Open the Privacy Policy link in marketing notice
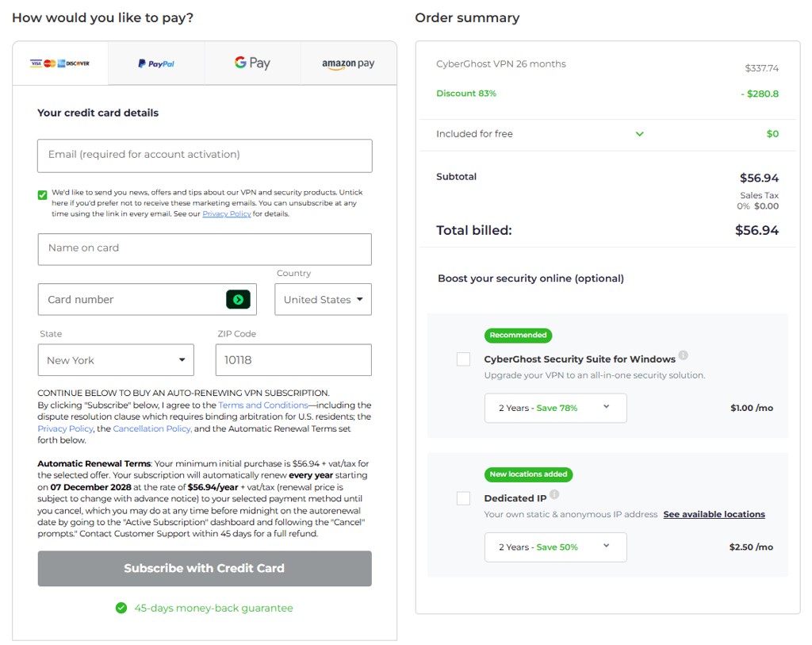Viewport: 812px width, 645px height. coord(226,213)
